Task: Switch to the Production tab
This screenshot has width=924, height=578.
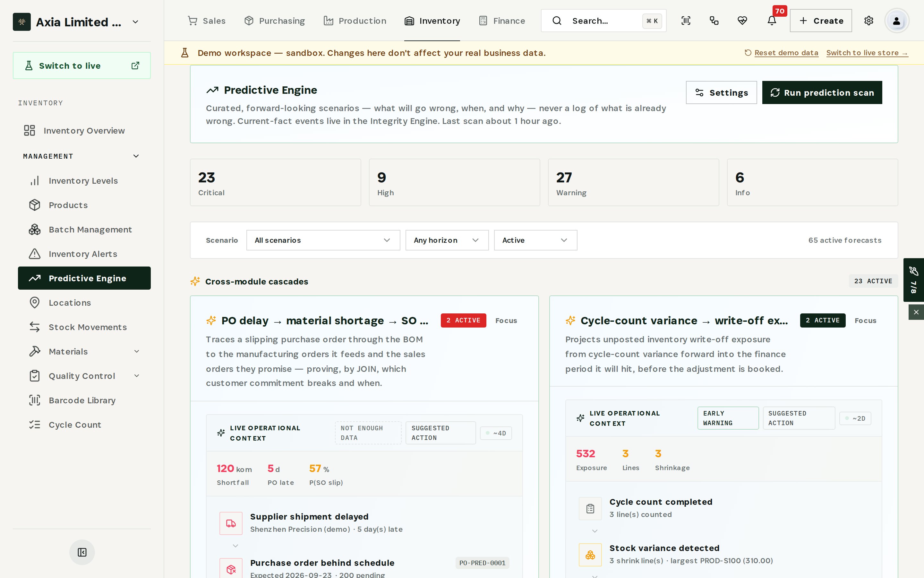Action: tap(355, 21)
